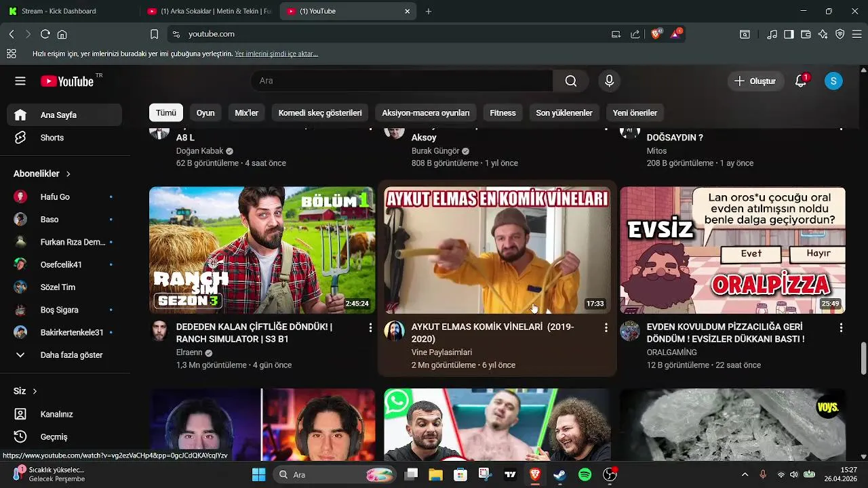868x488 pixels.
Task: Open more options for Ranch Simulator video
Action: 370,328
